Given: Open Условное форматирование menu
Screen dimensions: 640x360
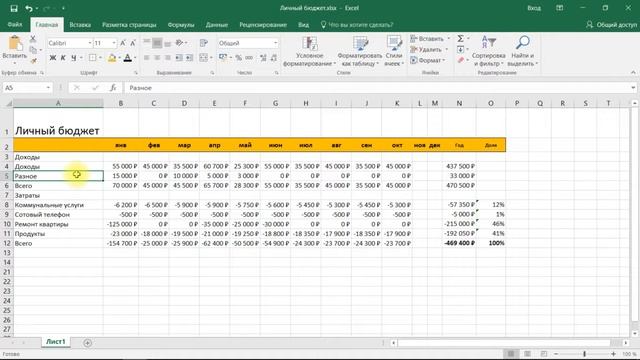Looking at the screenshot, I should coord(309,51).
